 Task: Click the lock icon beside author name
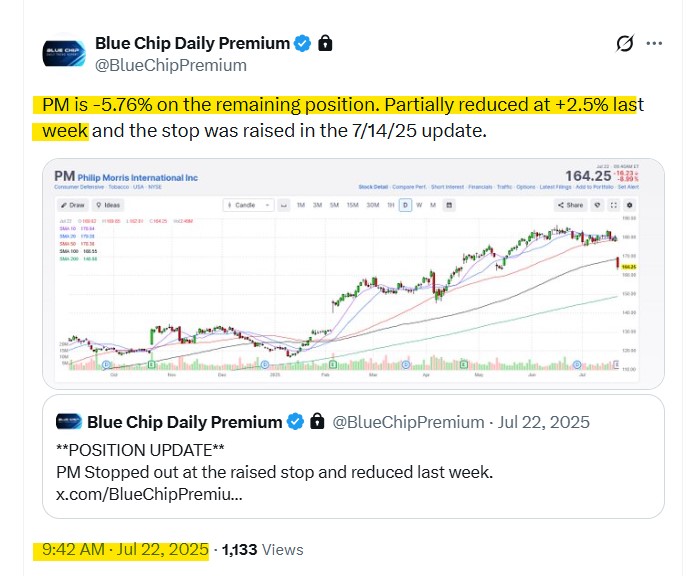point(326,43)
